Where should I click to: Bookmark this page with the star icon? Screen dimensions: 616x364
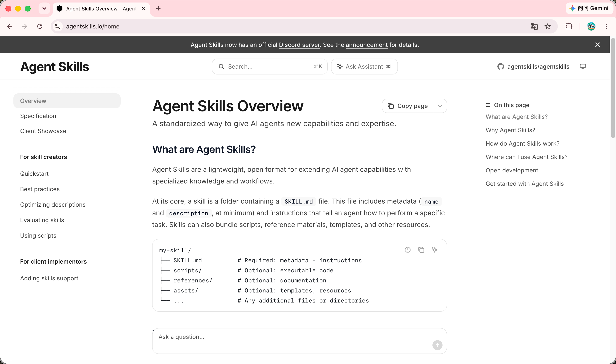[x=548, y=26]
